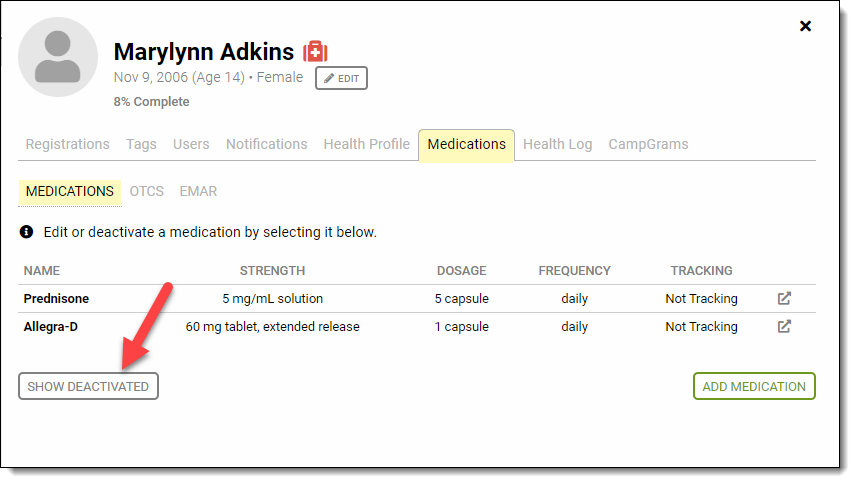855x483 pixels.
Task: Select Prednisone medication row
Action: pyautogui.click(x=56, y=298)
